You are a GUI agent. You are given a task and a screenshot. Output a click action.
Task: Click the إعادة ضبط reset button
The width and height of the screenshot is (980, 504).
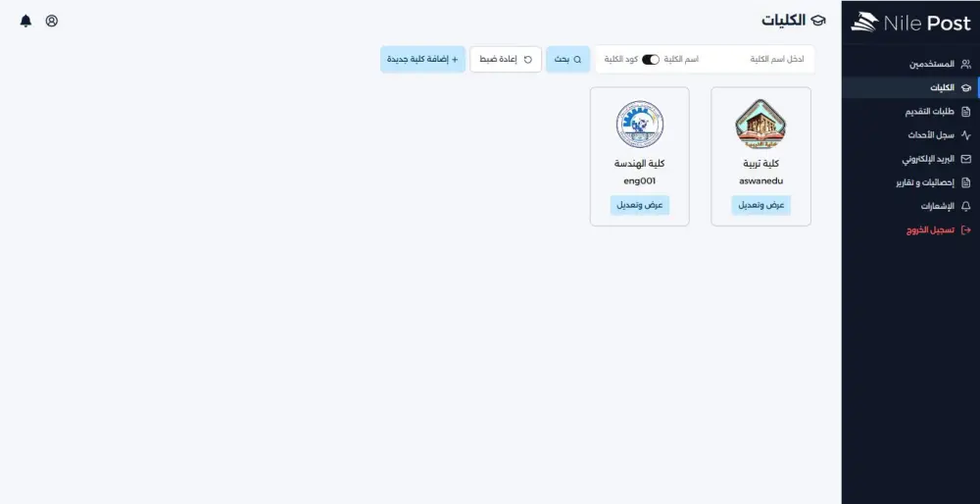(x=506, y=60)
